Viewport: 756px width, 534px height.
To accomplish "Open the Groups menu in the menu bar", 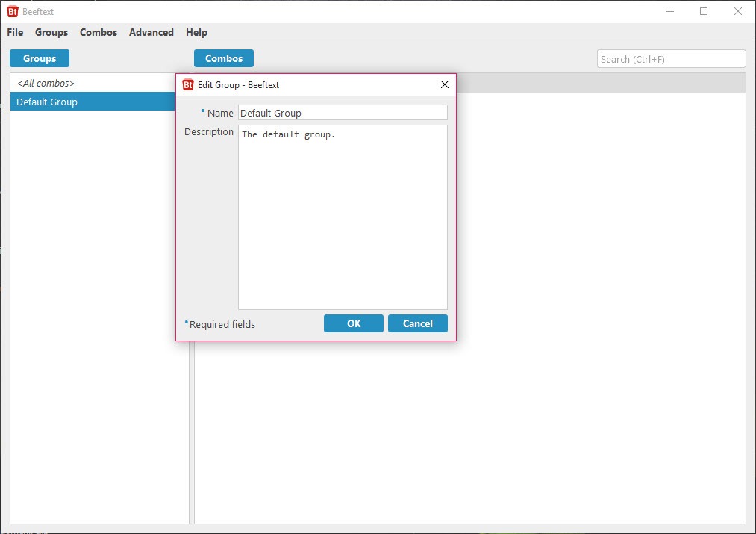I will coord(51,32).
